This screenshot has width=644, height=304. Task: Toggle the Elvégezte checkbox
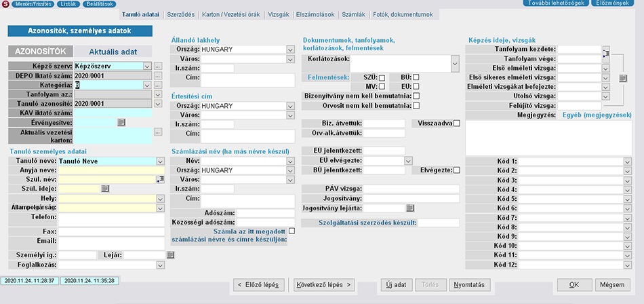[457, 170]
